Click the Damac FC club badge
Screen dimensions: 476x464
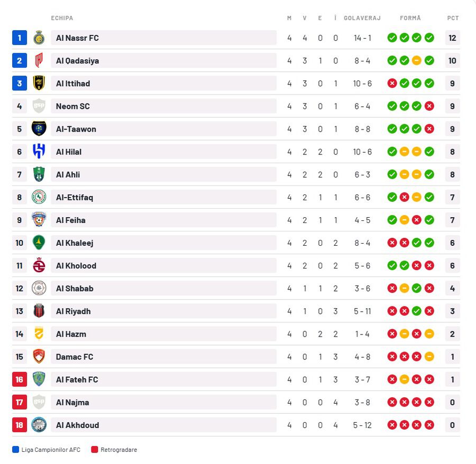click(x=39, y=356)
